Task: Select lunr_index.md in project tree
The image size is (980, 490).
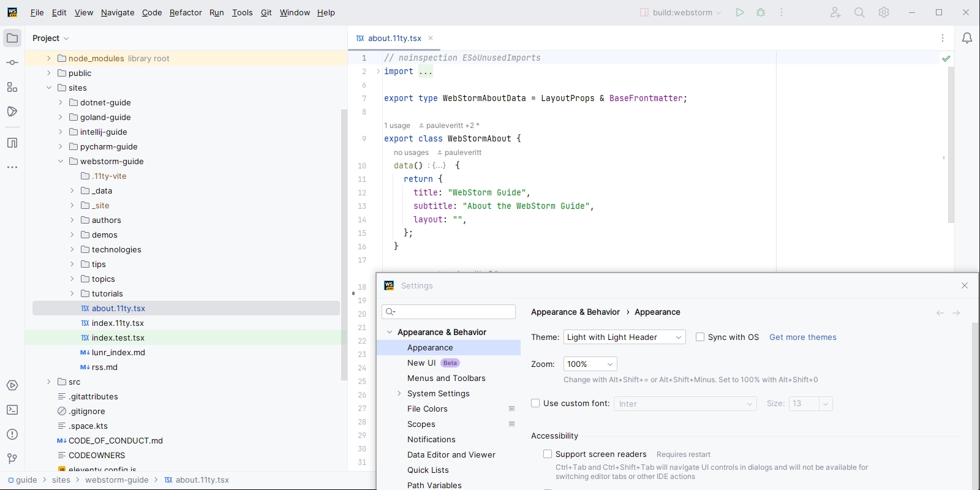Action: [186, 352]
